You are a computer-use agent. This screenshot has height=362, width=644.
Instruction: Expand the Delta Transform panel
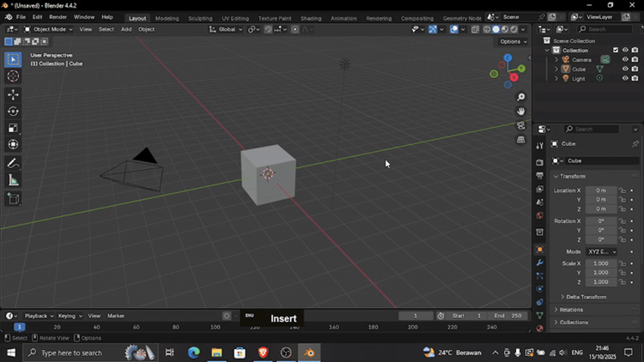tap(586, 297)
